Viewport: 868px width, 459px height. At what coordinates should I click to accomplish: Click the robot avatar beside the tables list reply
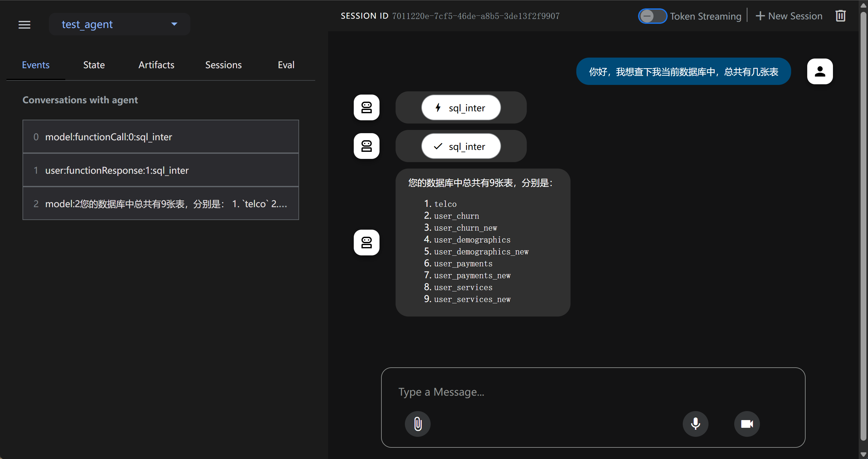(366, 243)
